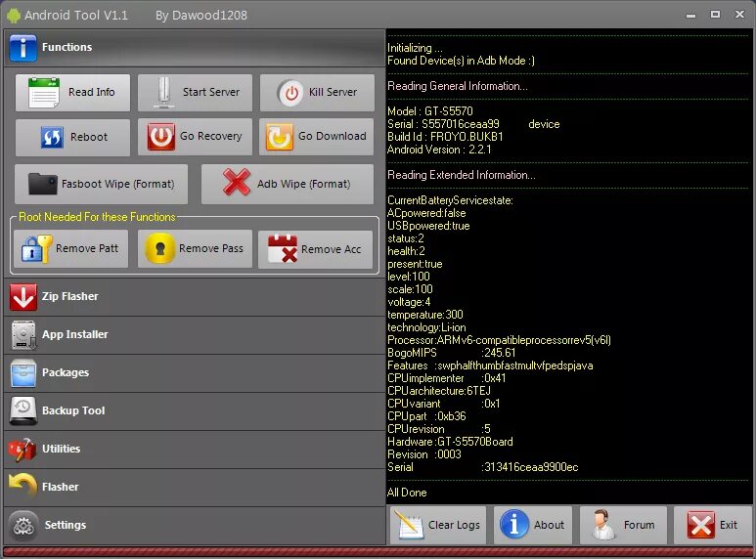Click the Fasboot Wipe (Format) label
Viewport: 756px width, 559px height.
pyautogui.click(x=117, y=184)
